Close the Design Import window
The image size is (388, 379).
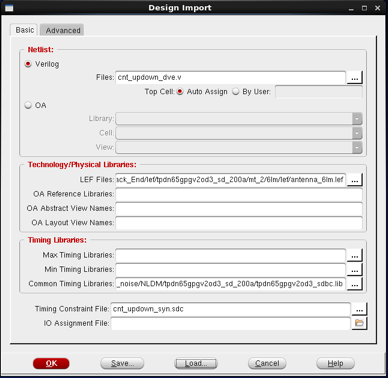378,8
